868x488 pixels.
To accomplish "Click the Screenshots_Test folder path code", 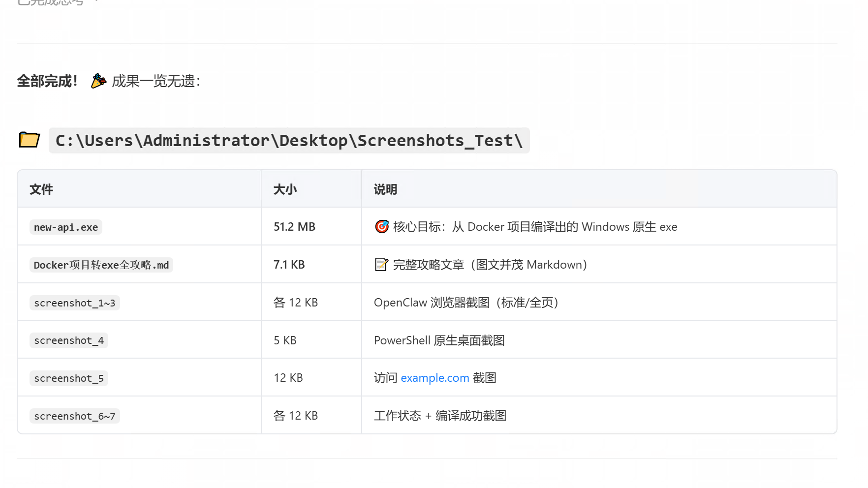I will click(x=289, y=141).
